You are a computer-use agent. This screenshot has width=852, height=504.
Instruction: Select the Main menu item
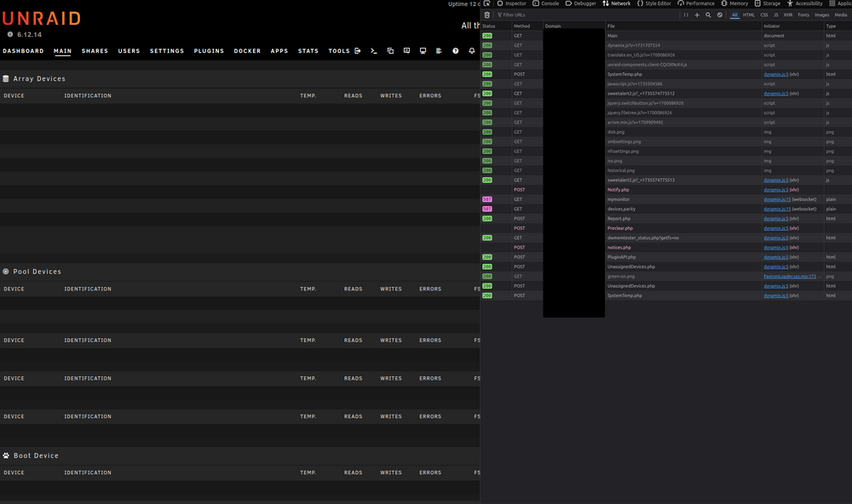click(62, 51)
